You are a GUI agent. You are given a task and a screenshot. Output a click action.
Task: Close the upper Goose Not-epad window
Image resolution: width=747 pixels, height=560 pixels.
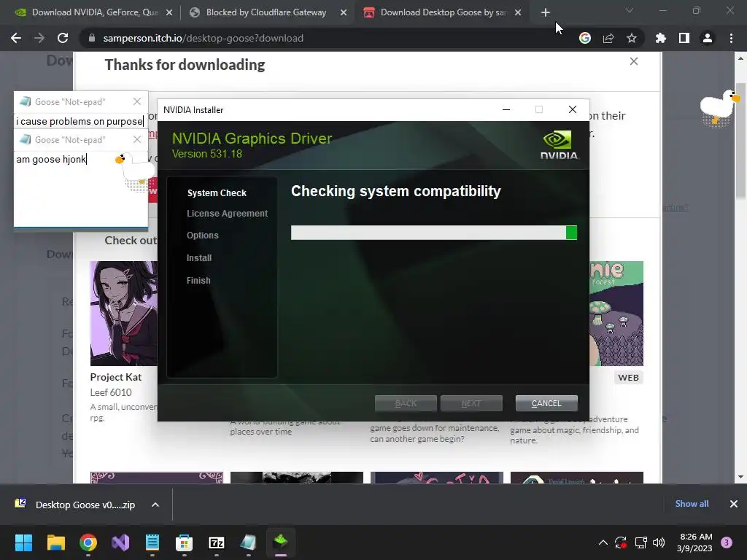point(137,101)
